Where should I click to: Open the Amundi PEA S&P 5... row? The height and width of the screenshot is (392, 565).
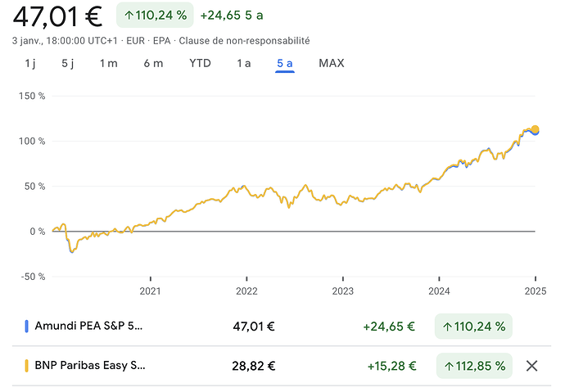pos(282,327)
